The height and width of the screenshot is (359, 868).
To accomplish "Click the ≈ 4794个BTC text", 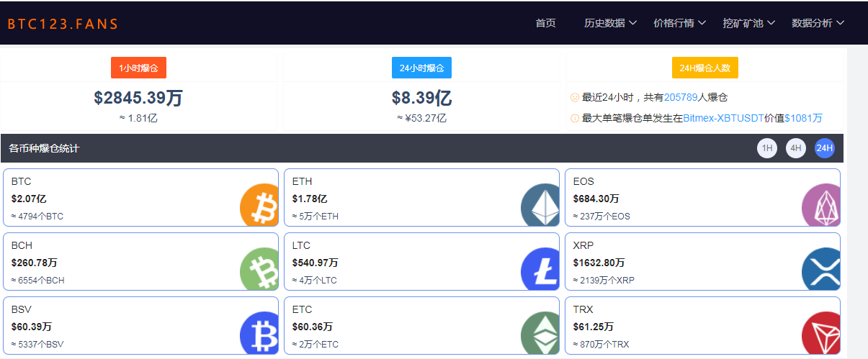I will click(37, 216).
